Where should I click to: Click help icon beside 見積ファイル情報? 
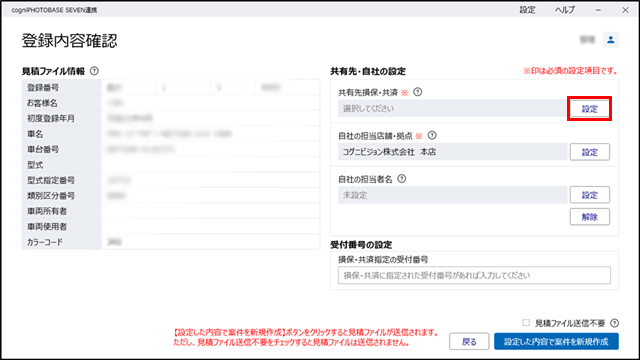(94, 71)
